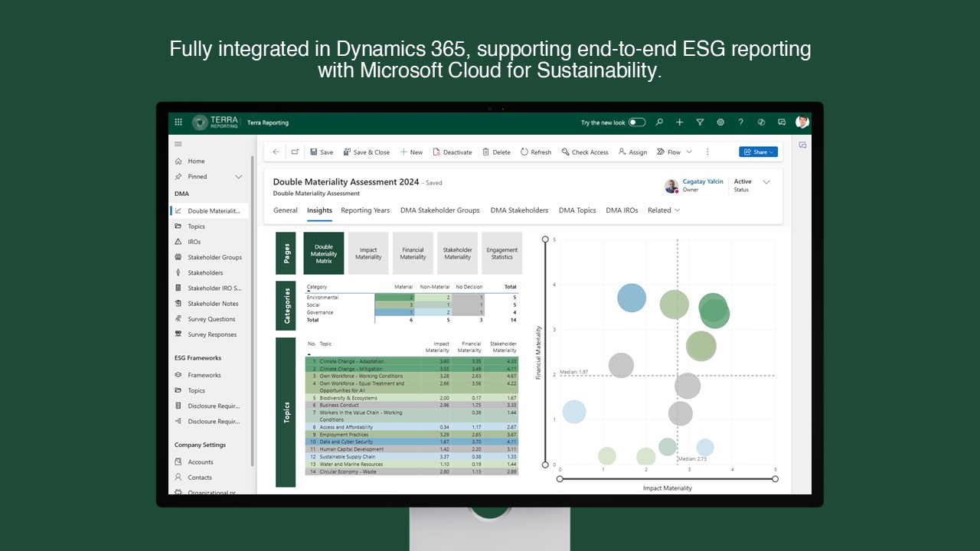Open the app launcher waffle icon
This screenshot has width=980, height=551.
tap(178, 122)
